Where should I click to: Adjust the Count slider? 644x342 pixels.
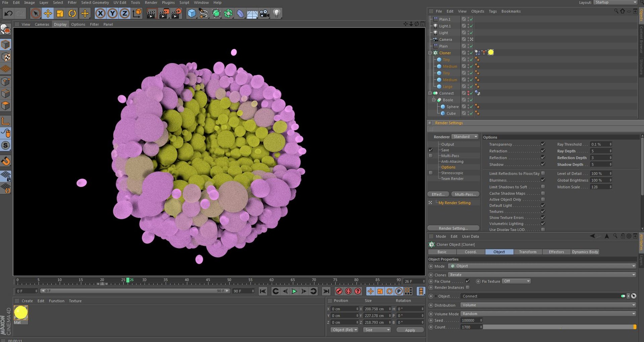point(559,327)
